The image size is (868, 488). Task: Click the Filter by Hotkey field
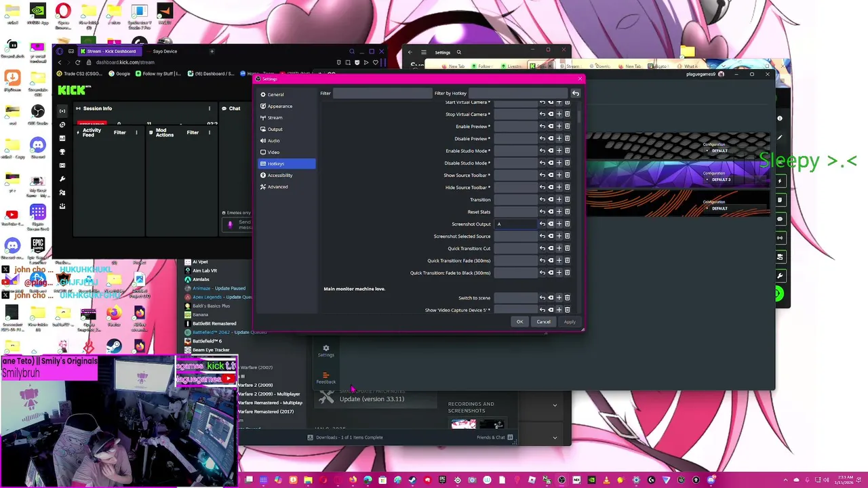coord(519,93)
